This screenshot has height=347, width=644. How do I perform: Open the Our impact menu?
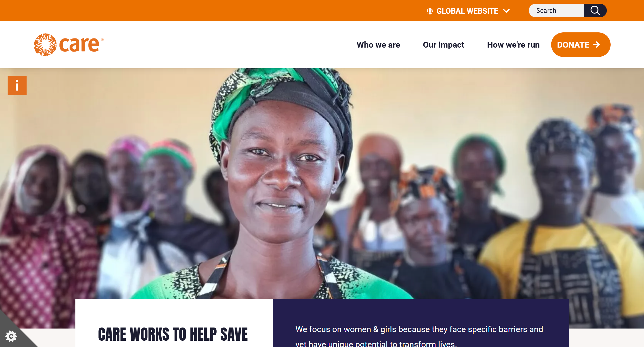click(x=443, y=45)
